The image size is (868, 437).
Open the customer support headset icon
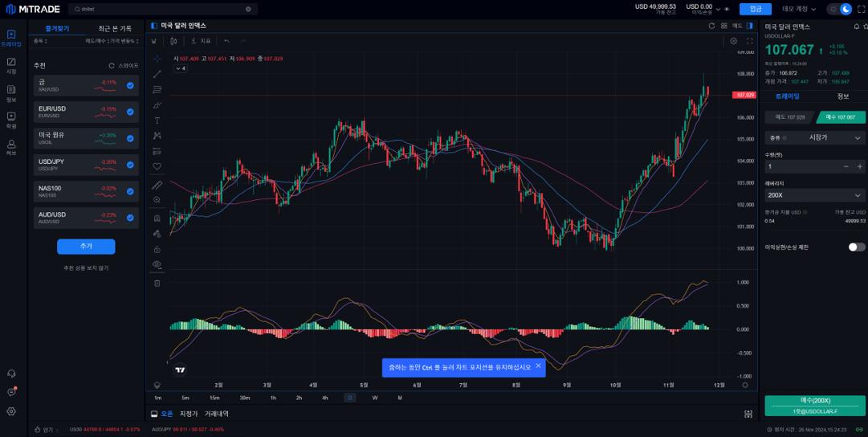point(11,374)
